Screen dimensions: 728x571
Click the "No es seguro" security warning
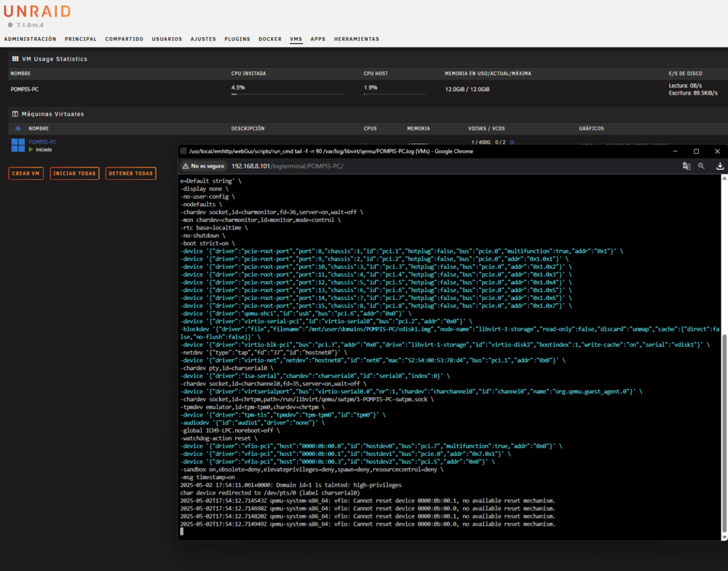pos(203,166)
